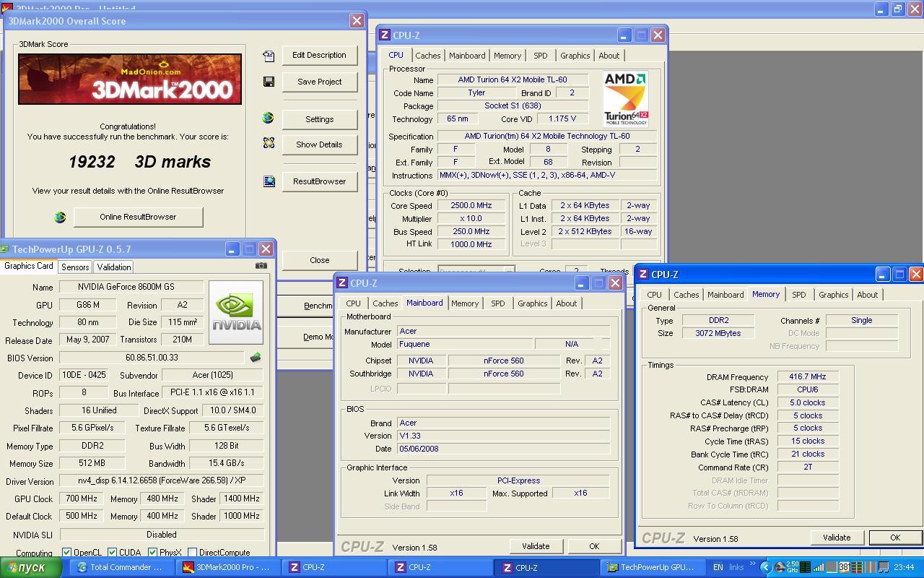The width and height of the screenshot is (924, 578).
Task: Click the network computers tray icon
Action: pos(884,567)
